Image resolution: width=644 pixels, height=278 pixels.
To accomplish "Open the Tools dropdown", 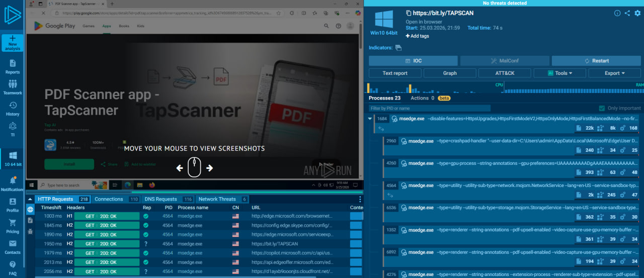I will pyautogui.click(x=559, y=73).
